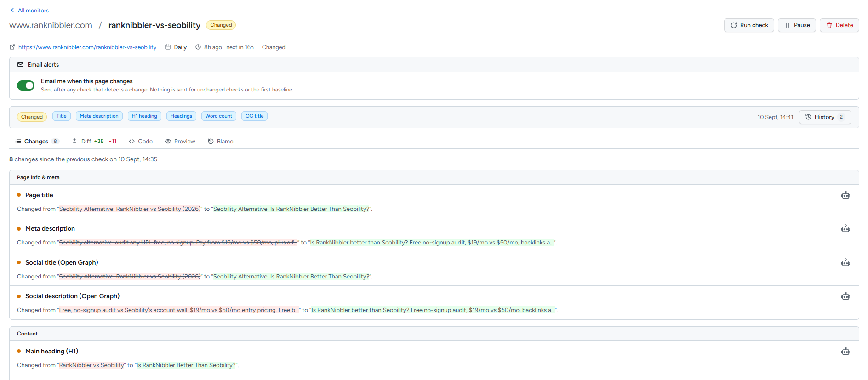Pause this monitor

(x=797, y=25)
